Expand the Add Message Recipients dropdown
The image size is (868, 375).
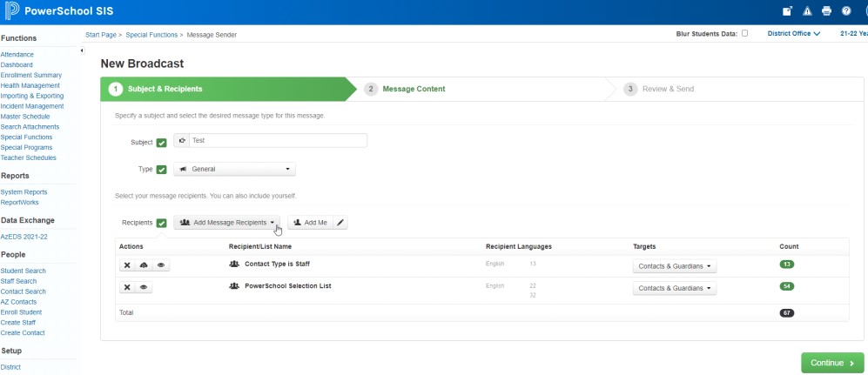coord(227,223)
